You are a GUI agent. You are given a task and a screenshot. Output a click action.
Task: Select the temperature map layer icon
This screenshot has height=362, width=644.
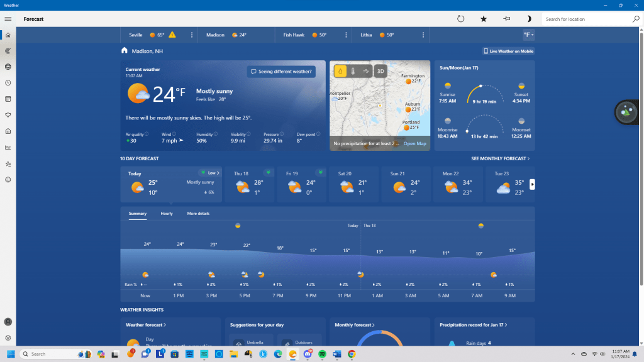[353, 72]
